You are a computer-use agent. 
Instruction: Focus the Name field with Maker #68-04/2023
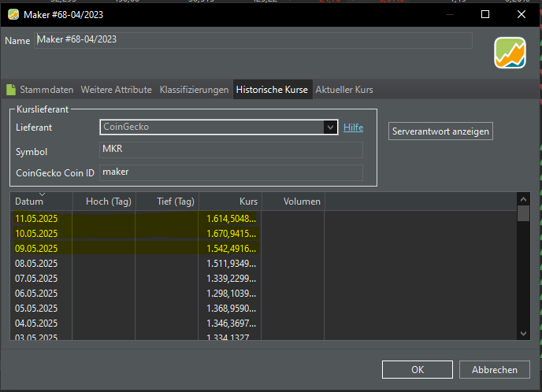tap(253, 40)
